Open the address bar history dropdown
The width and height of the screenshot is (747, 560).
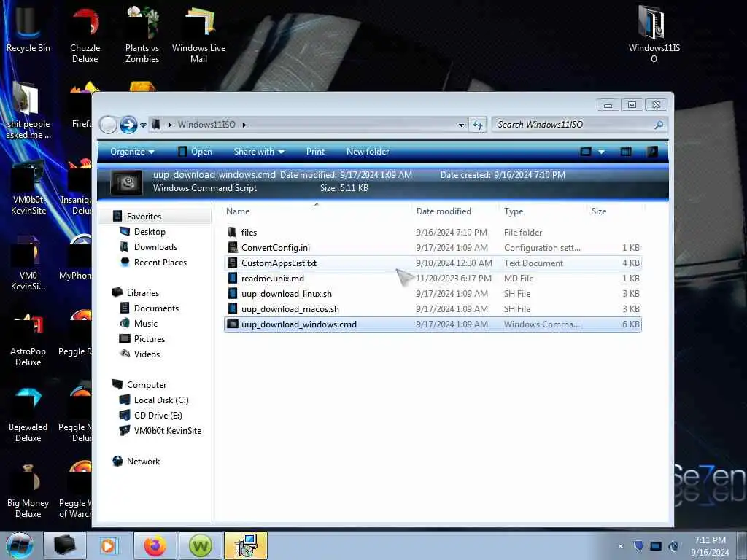(461, 125)
